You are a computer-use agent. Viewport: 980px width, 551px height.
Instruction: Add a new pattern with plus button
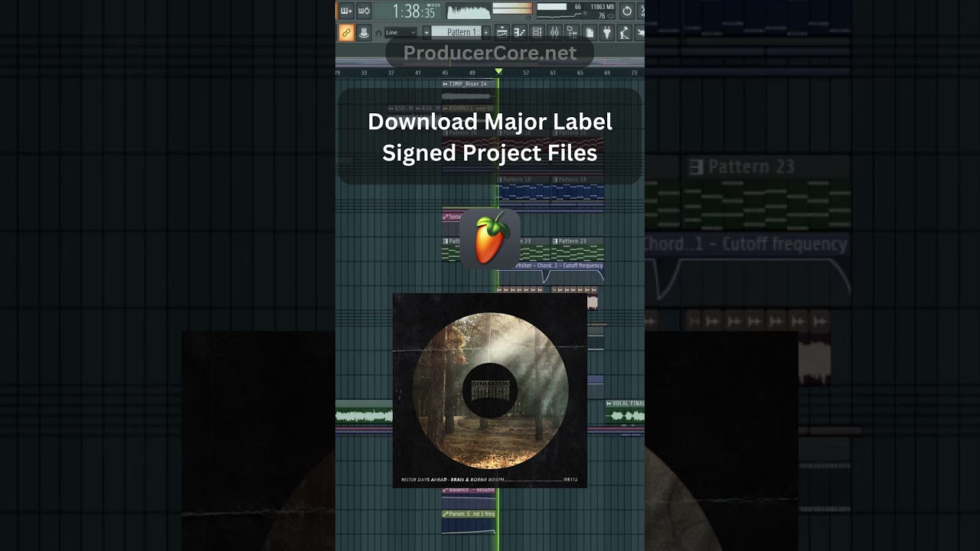tap(485, 32)
